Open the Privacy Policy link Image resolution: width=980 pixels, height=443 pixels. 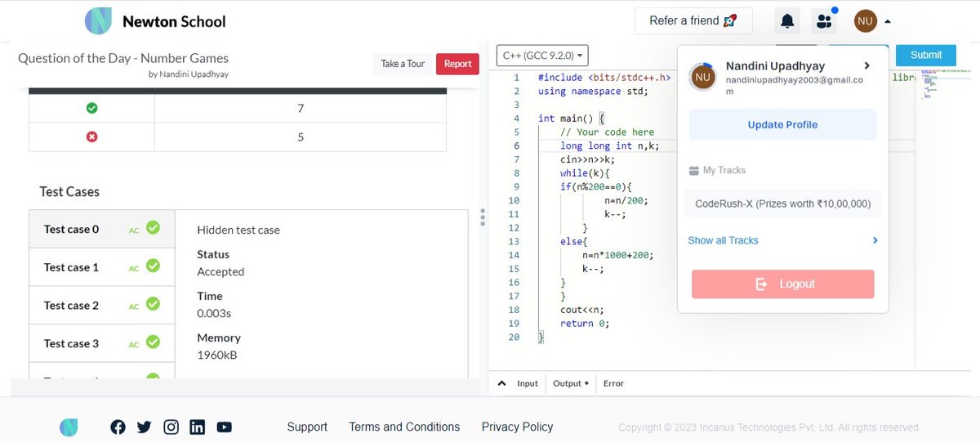point(517,427)
